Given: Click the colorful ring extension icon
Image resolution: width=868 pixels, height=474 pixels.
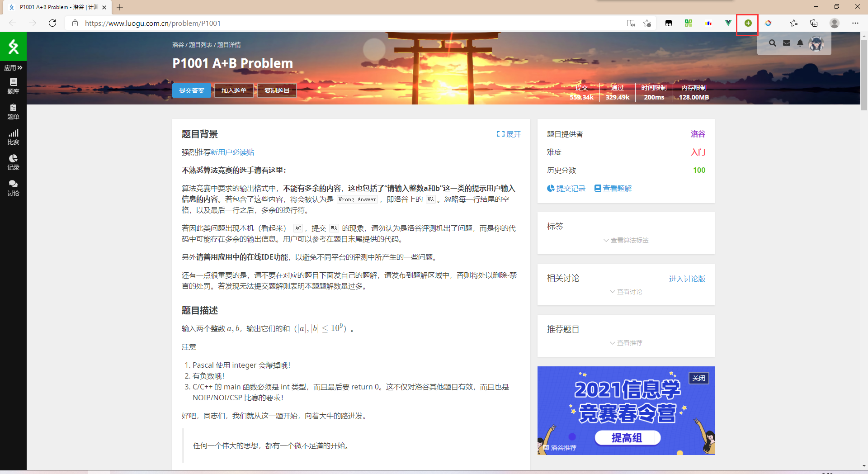Looking at the screenshot, I should pos(768,23).
